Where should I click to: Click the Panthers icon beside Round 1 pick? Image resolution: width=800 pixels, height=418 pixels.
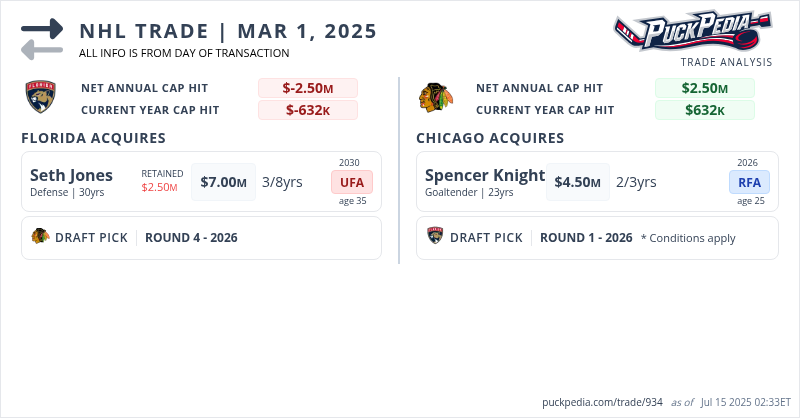coord(435,237)
